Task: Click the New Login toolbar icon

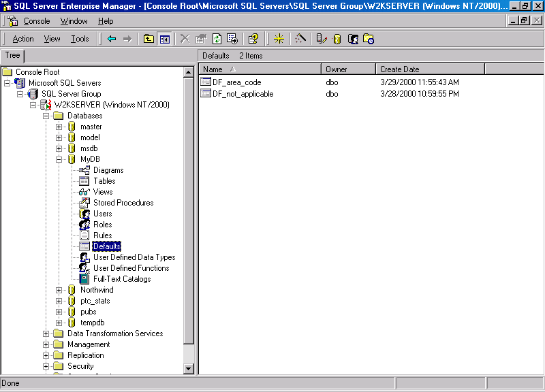Action: [353, 39]
